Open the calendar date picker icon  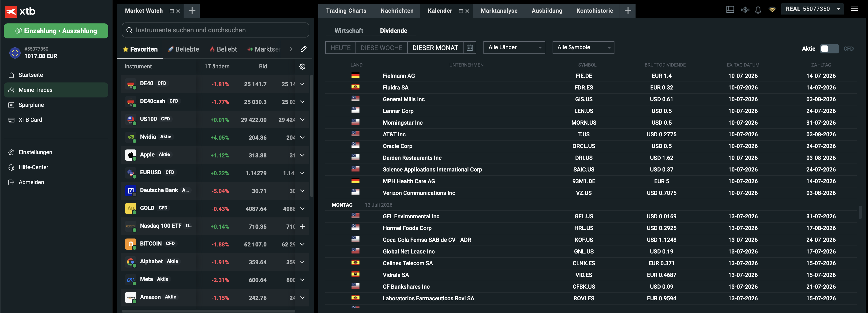(470, 48)
